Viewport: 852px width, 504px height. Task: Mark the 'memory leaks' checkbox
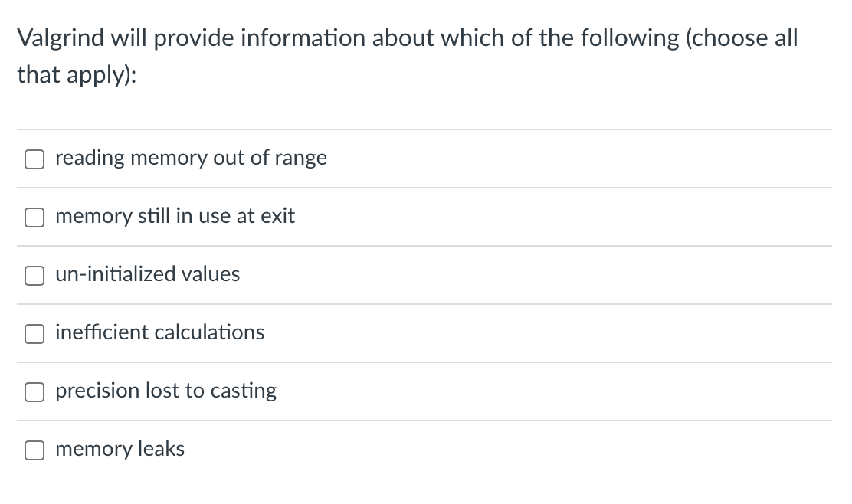pos(35,450)
